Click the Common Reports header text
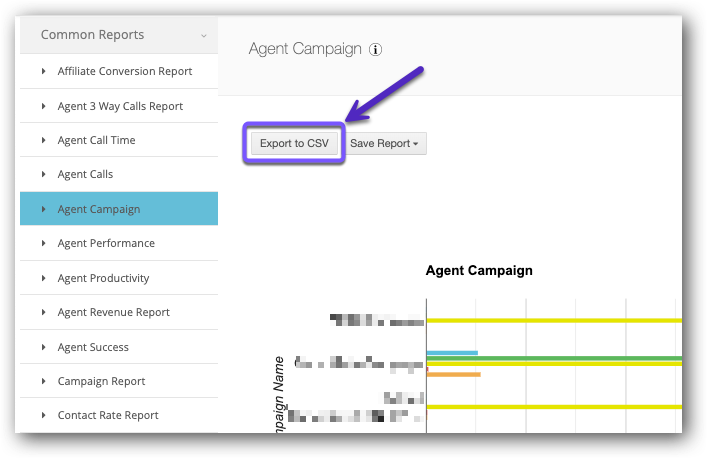707x458 pixels. 92,35
